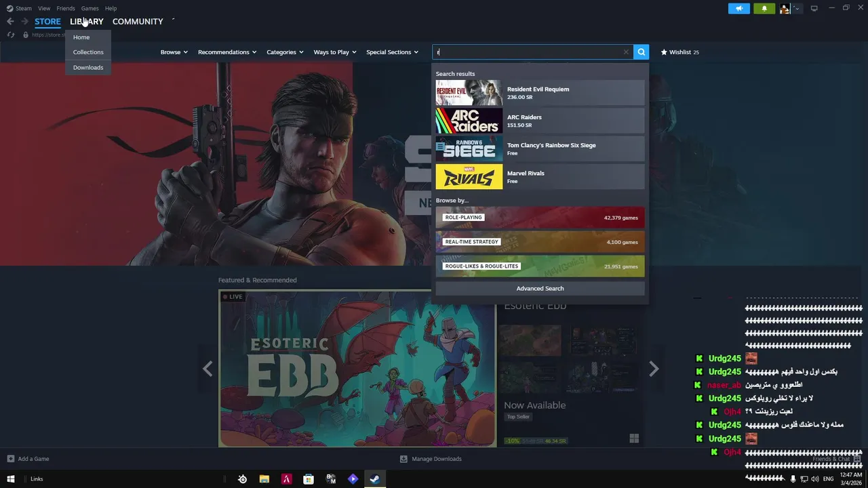Click the page reload icon
This screenshot has height=488, width=868.
(x=11, y=35)
